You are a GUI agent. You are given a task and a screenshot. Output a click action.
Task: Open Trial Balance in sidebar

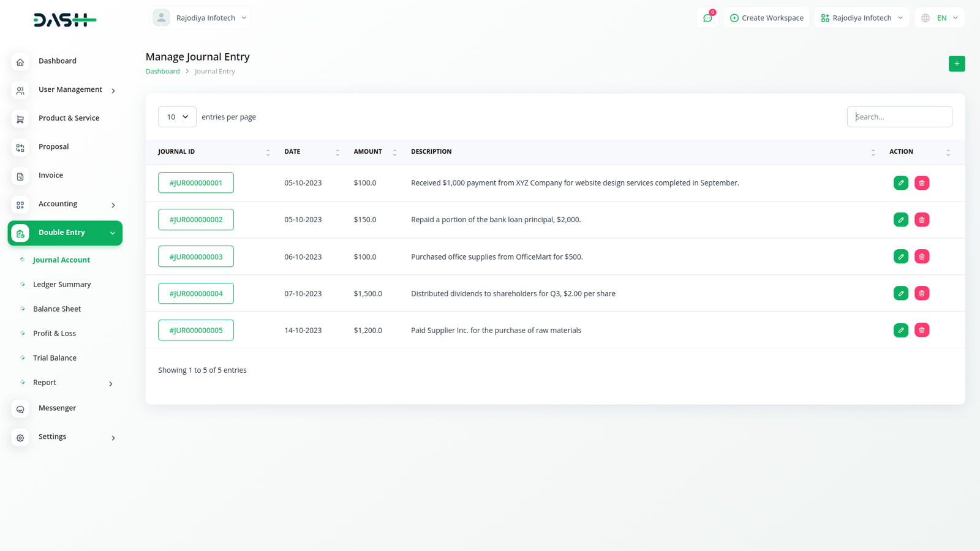(x=55, y=358)
